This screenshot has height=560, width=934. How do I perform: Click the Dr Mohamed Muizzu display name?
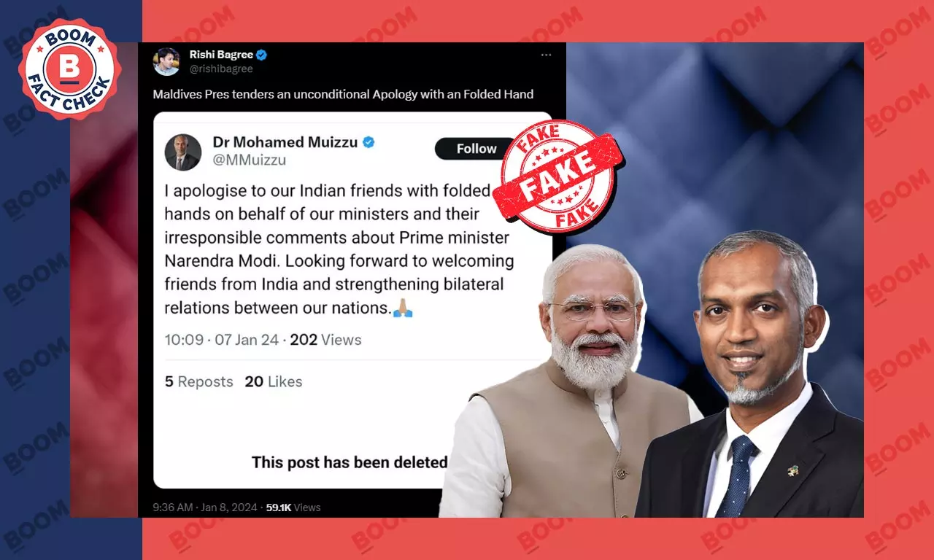pyautogui.click(x=285, y=142)
